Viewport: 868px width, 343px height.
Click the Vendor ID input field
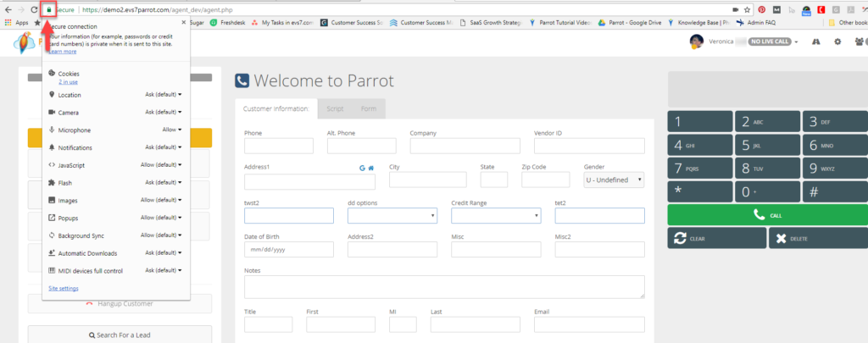tap(590, 146)
